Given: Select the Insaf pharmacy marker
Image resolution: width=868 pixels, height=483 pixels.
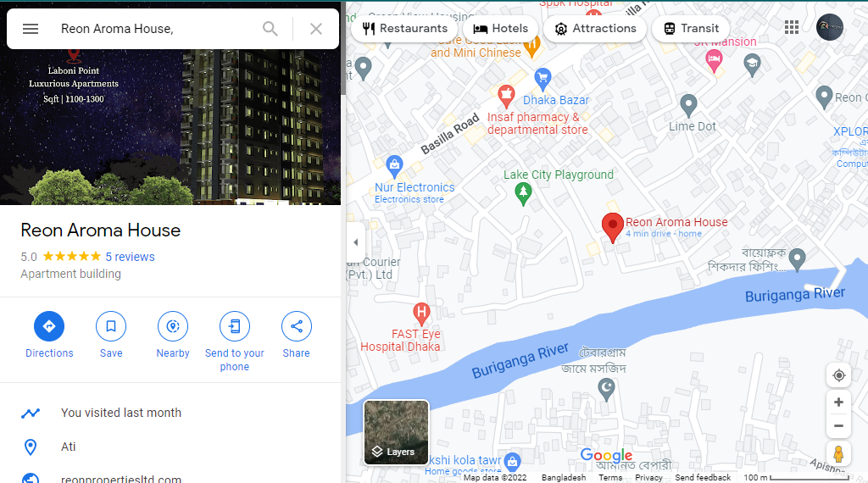Looking at the screenshot, I should click(506, 97).
